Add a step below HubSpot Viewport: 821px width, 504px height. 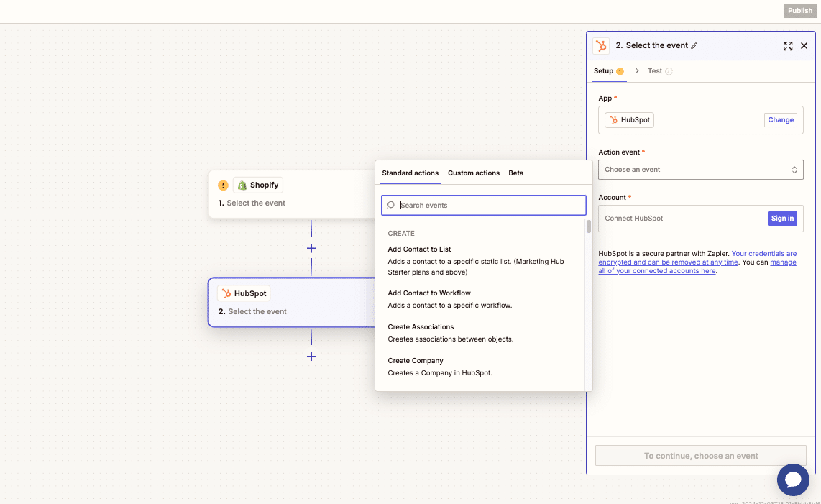[311, 357]
